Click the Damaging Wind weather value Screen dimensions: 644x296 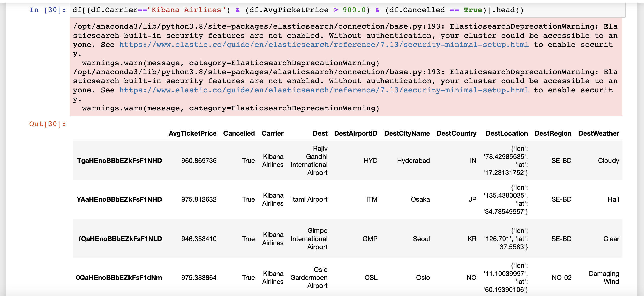[604, 278]
